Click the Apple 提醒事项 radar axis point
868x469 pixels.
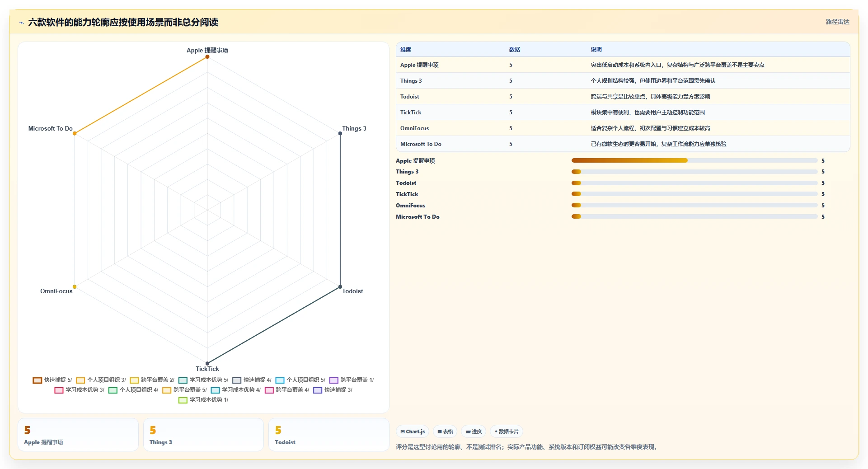(x=207, y=56)
